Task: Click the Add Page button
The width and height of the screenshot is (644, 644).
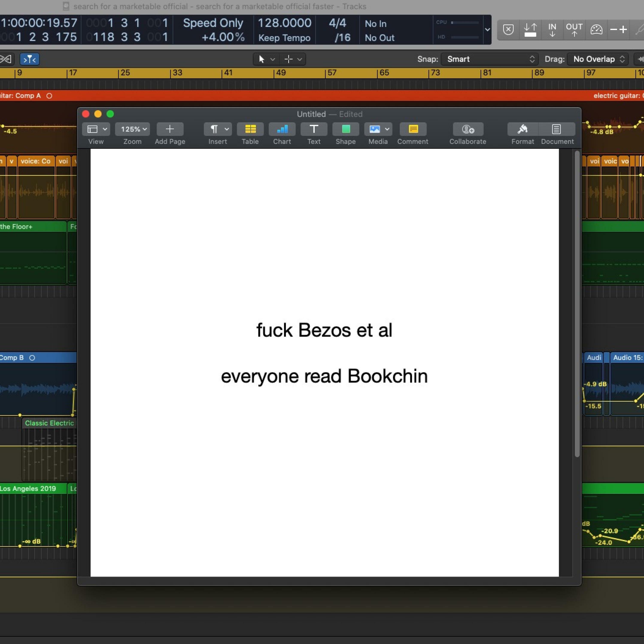Action: 170,129
